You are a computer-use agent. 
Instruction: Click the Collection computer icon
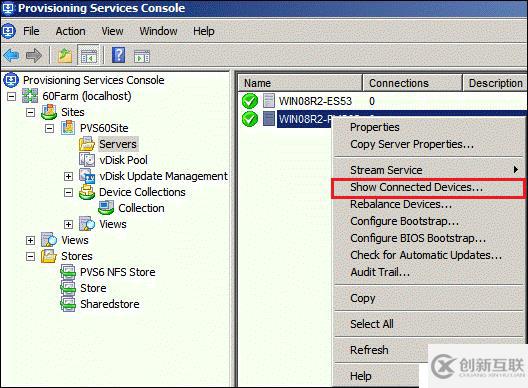point(106,208)
